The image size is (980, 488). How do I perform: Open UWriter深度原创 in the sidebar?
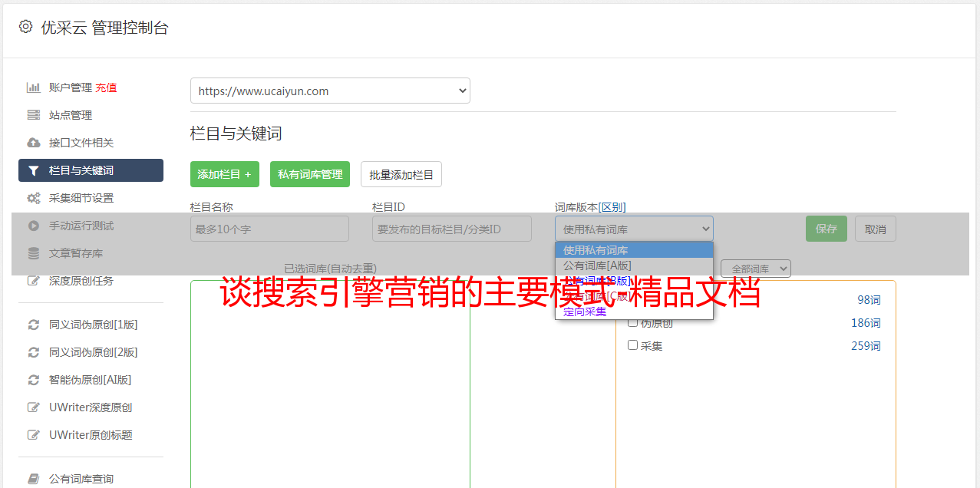(91, 407)
